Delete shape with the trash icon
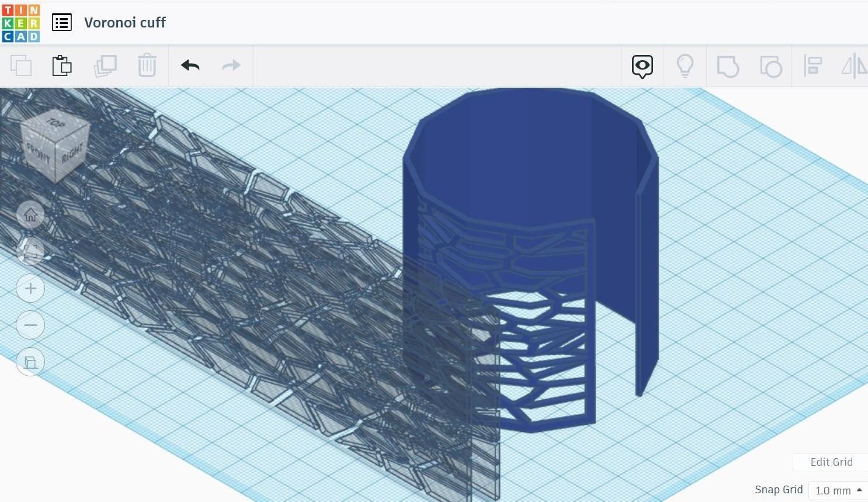Viewport: 868px width, 502px height. pyautogui.click(x=147, y=65)
